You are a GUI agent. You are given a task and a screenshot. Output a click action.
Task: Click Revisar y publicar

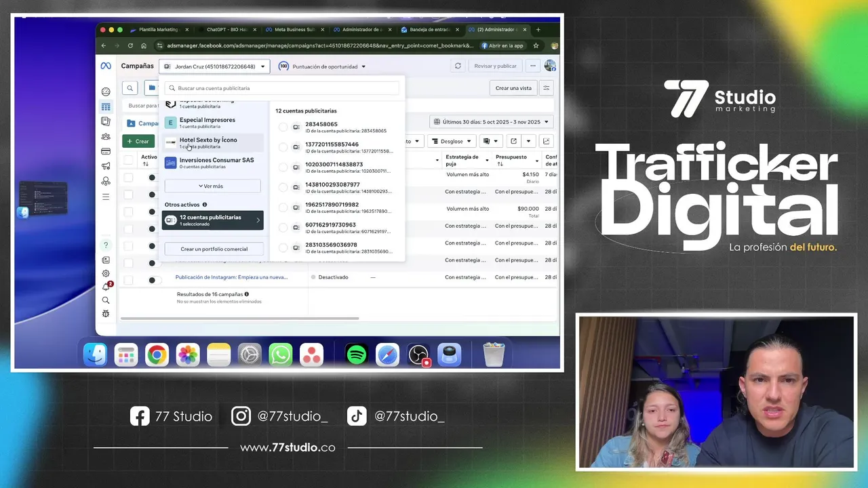point(495,66)
